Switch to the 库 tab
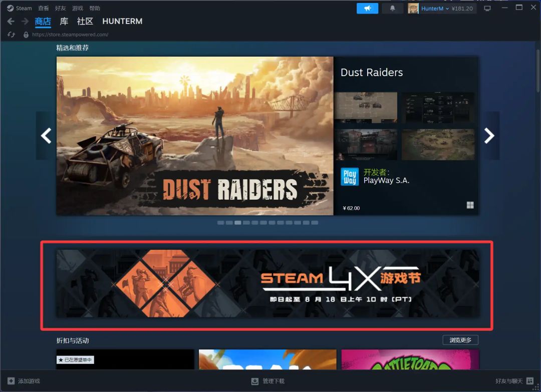The image size is (541, 392). pos(64,22)
